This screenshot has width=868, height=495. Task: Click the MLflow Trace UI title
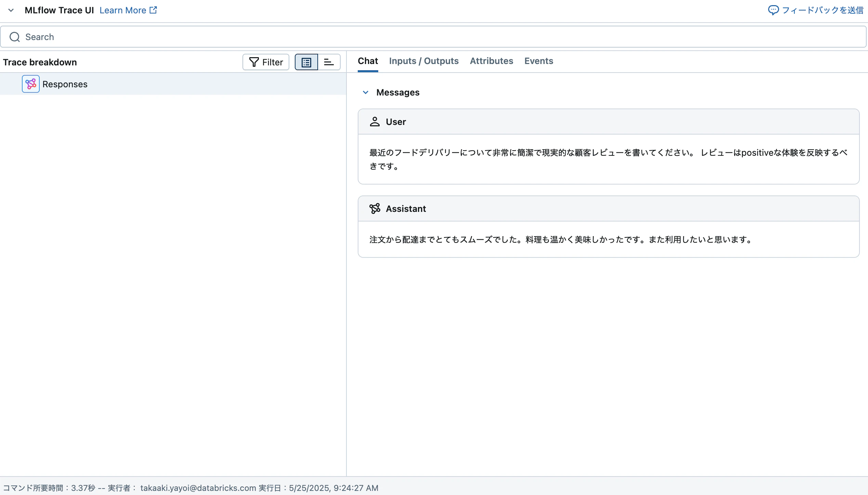[x=59, y=10]
